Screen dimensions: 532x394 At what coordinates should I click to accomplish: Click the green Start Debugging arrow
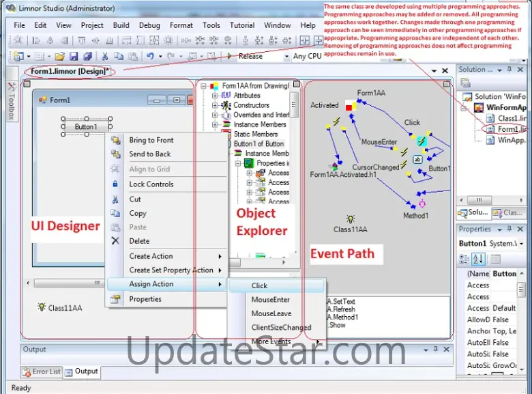[x=229, y=56]
